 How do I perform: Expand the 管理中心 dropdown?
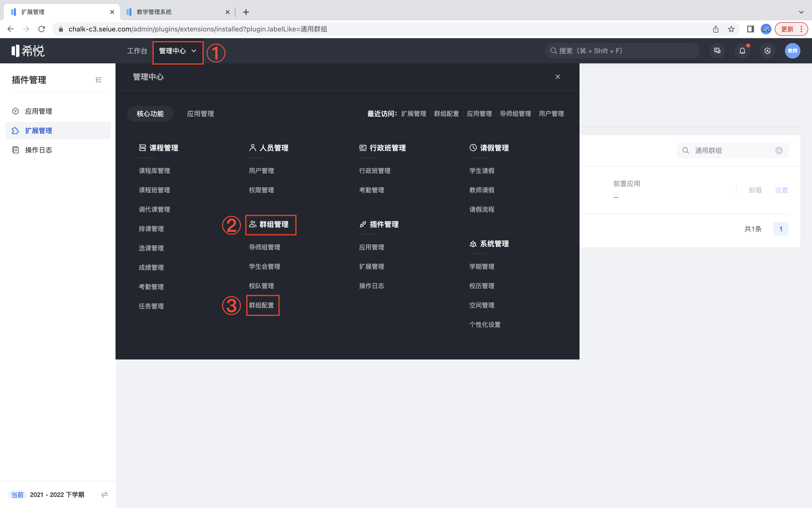178,51
